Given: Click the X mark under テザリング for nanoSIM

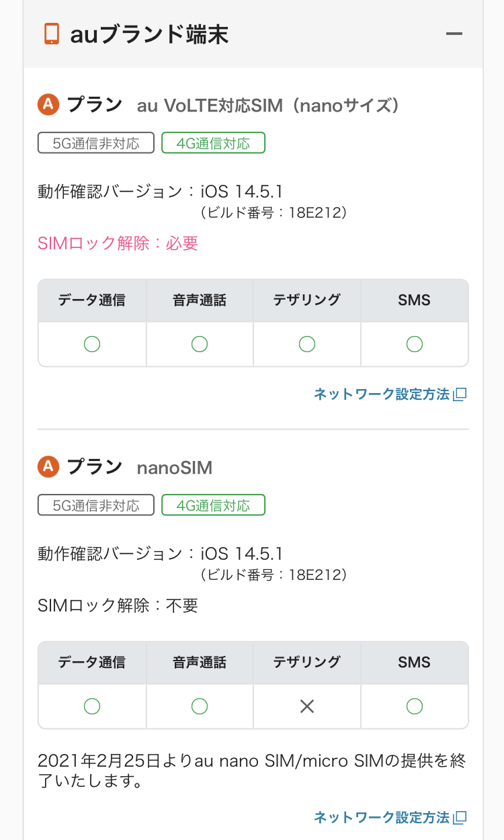Looking at the screenshot, I should click(x=307, y=706).
